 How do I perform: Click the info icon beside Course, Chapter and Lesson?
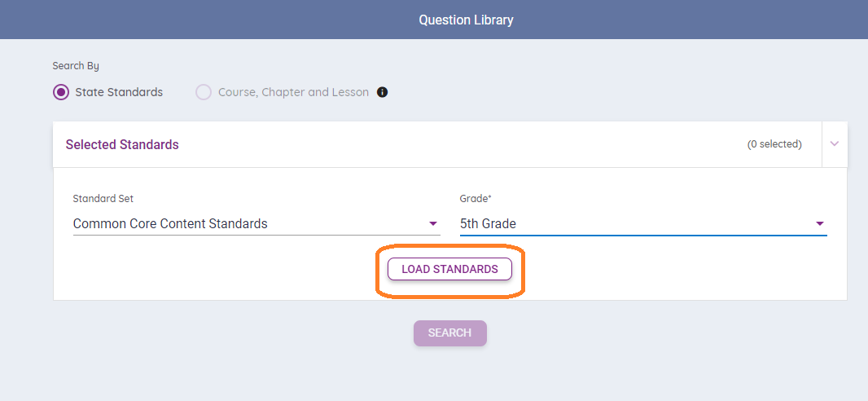[x=383, y=92]
